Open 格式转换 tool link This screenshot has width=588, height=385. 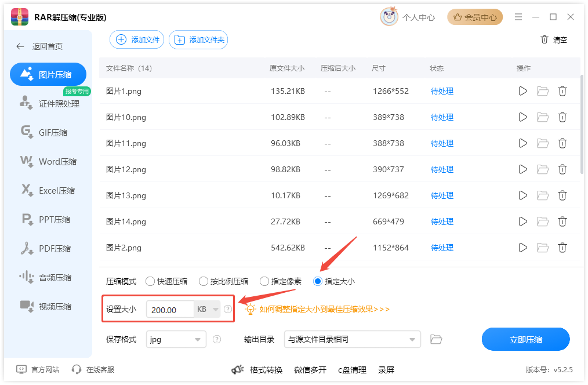click(266, 370)
